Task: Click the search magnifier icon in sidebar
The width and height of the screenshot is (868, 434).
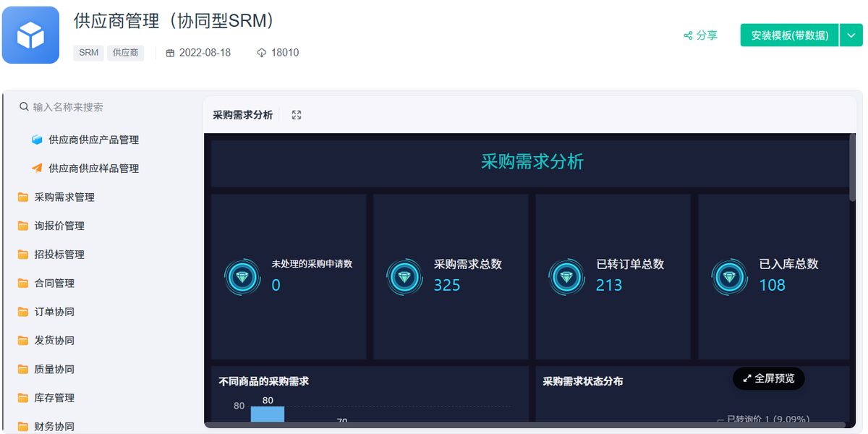Action: (x=24, y=107)
